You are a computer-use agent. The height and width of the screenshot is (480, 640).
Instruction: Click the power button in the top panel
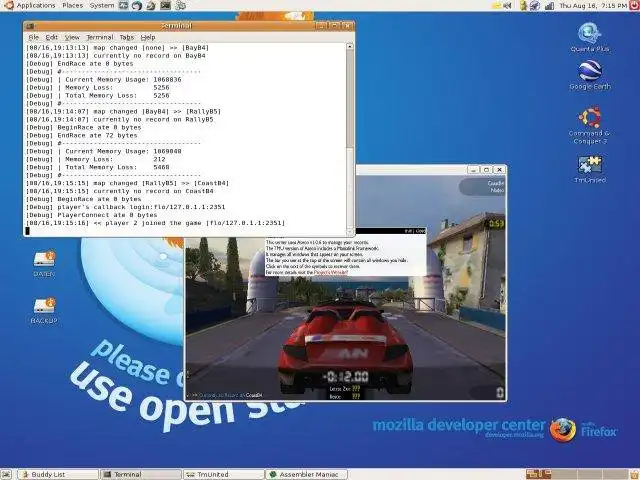[635, 5]
